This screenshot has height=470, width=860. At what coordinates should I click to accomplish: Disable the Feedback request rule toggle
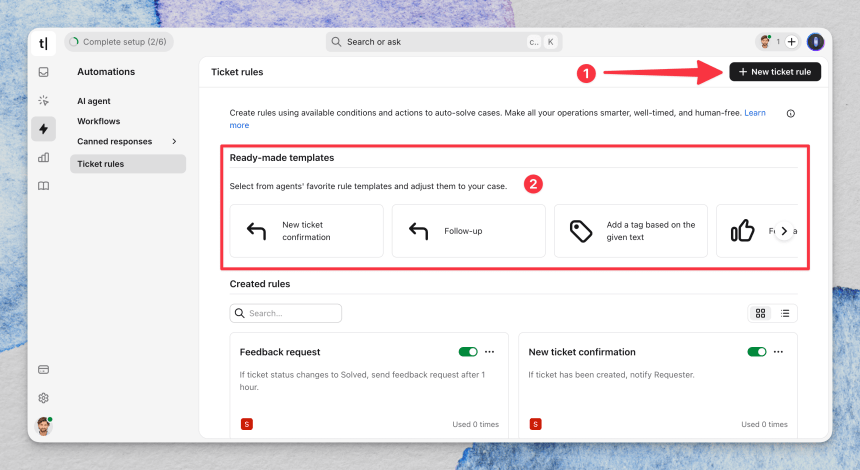(468, 352)
